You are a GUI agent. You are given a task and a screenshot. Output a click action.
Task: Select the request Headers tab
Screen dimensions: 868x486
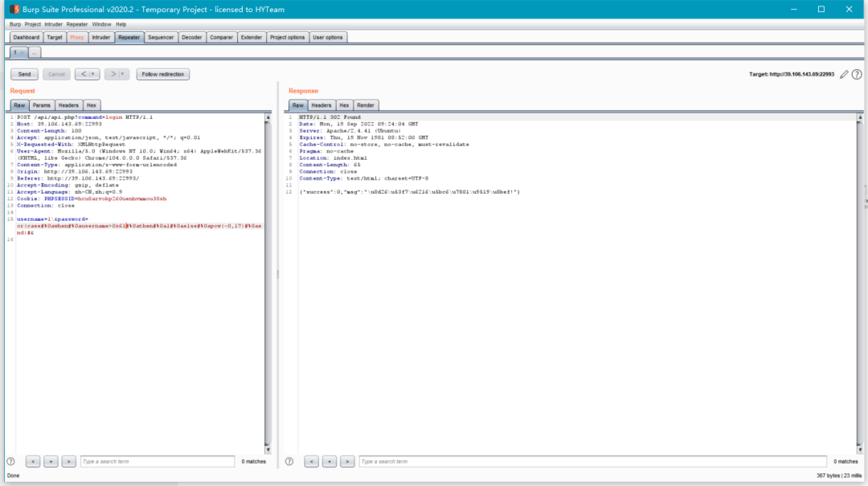[68, 105]
